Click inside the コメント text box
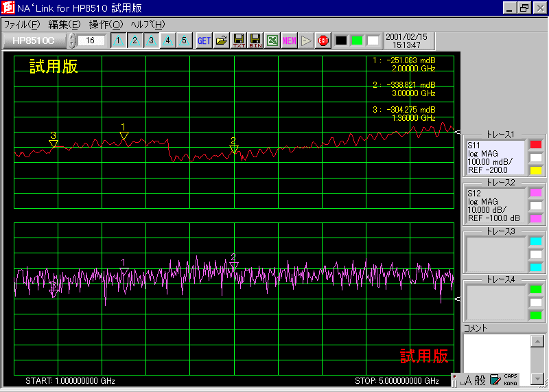Image resolution: width=549 pixels, height=392 pixels. pos(497,354)
